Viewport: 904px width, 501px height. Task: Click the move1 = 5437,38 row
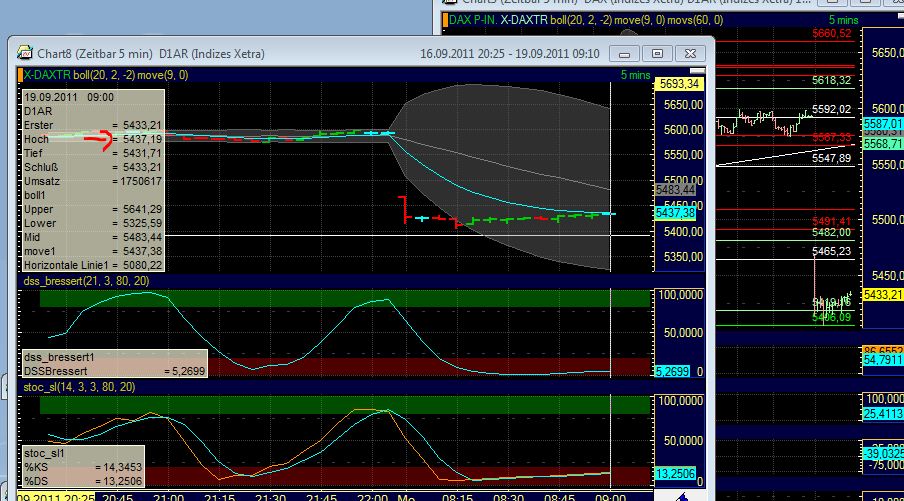click(93, 251)
